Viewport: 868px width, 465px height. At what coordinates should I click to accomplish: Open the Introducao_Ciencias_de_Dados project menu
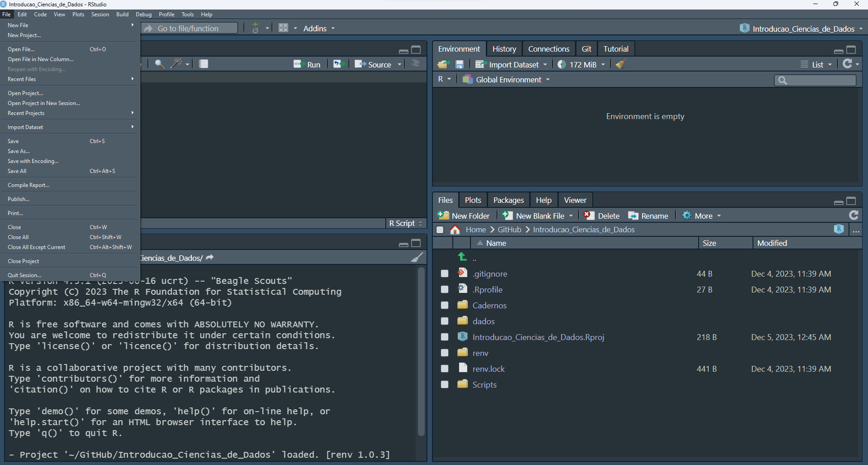point(801,29)
